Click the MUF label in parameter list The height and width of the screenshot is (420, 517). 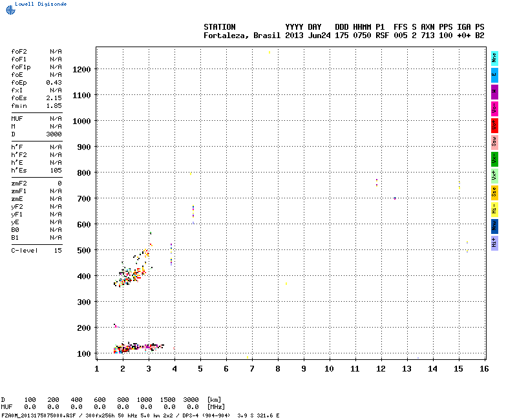click(x=17, y=119)
